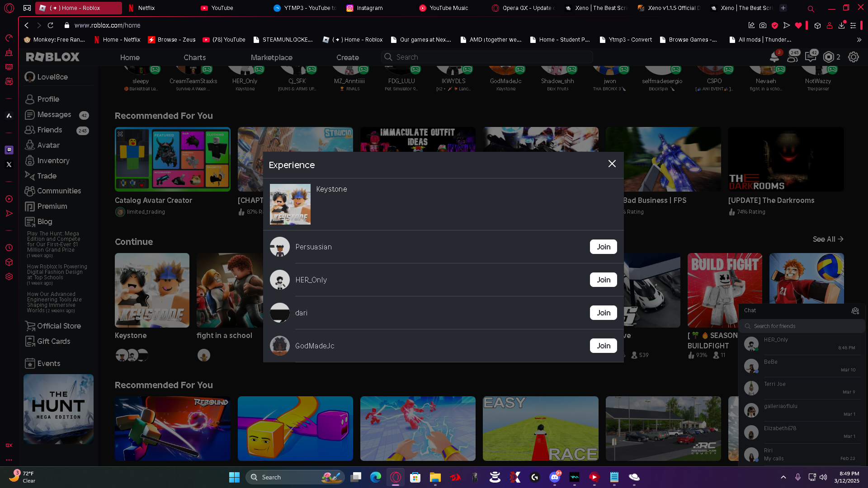Go to Home tab in Roblox header

(x=130, y=57)
